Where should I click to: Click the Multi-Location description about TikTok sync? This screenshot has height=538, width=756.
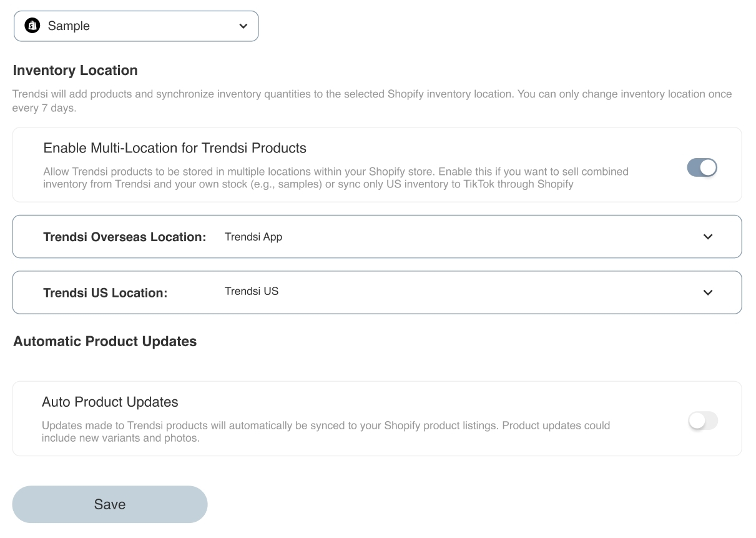(336, 178)
